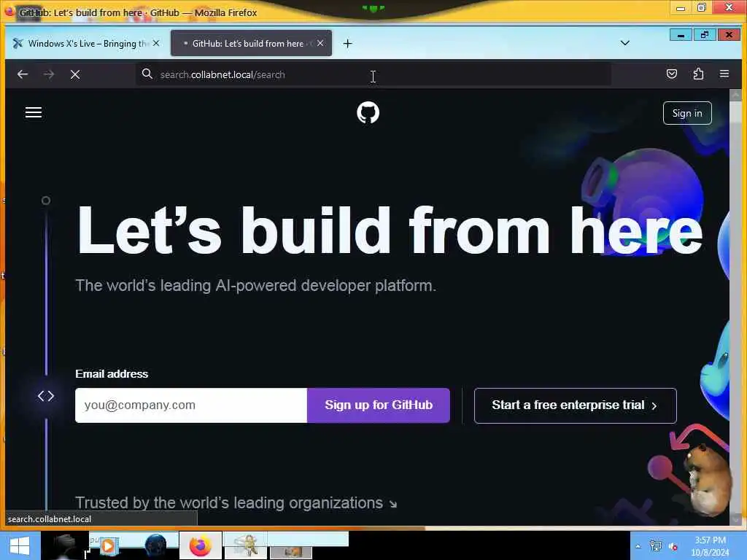747x560 pixels.
Task: Start a free enterprise trial
Action: (575, 405)
